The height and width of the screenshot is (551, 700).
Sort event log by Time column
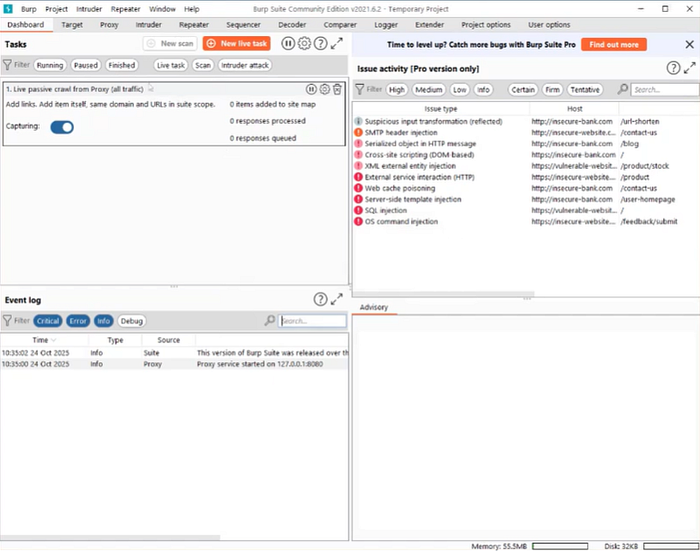pyautogui.click(x=44, y=340)
